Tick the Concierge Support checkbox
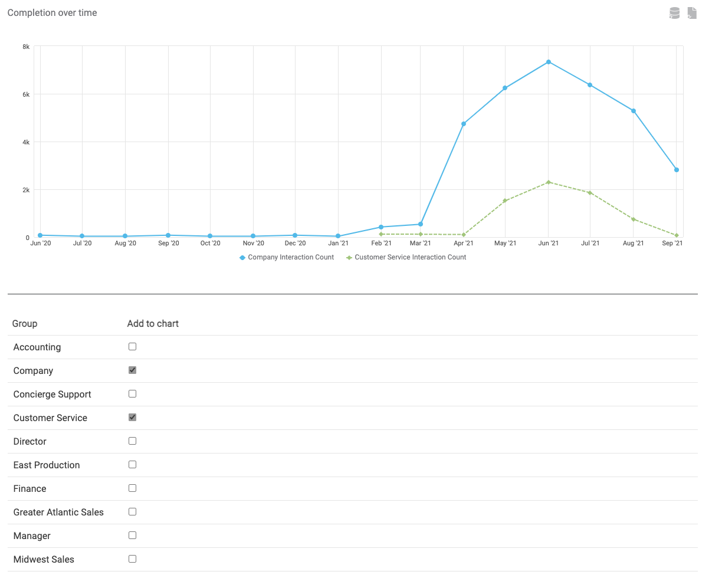Image resolution: width=712 pixels, height=588 pixels. (132, 394)
